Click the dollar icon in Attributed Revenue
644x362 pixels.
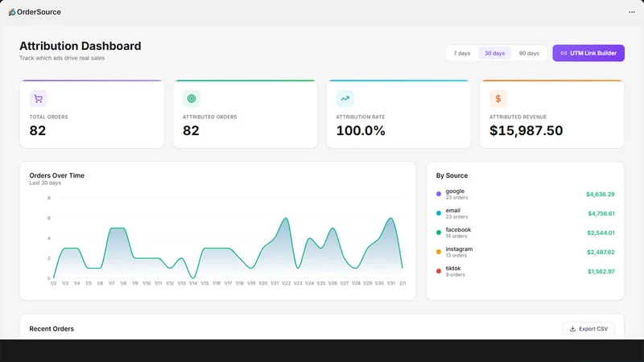click(x=497, y=98)
